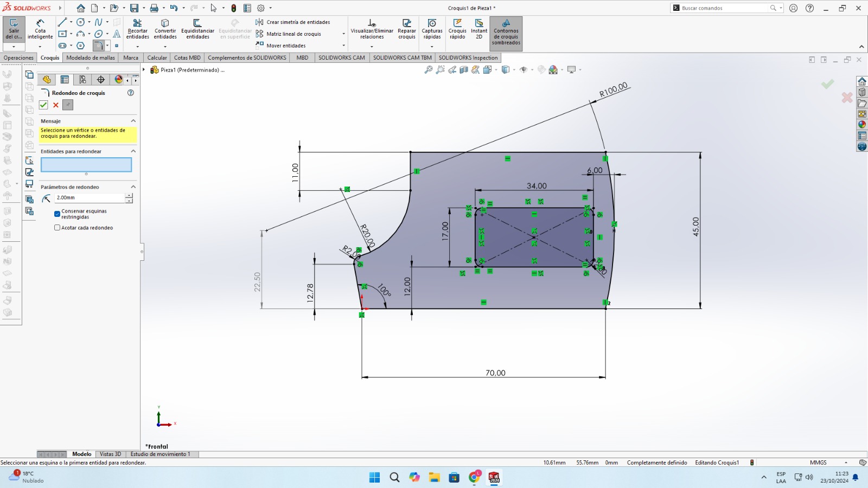Switch to the Operaciones tab
The image size is (868, 488).
(18, 58)
